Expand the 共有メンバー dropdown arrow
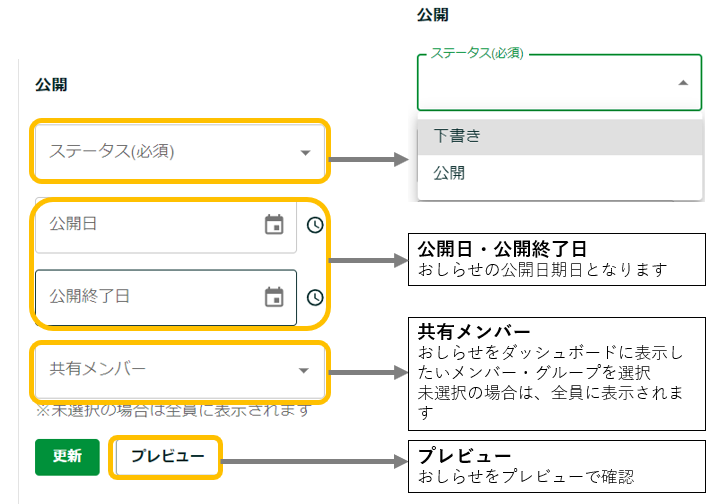Image resolution: width=720 pixels, height=504 pixels. tap(304, 371)
